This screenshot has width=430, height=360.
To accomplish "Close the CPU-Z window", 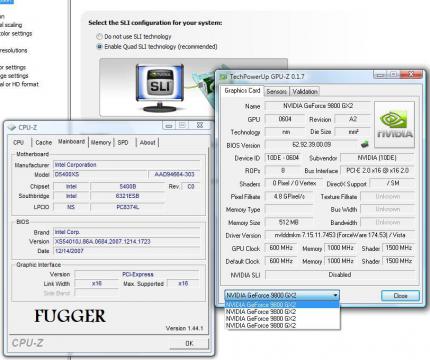I will (200, 125).
